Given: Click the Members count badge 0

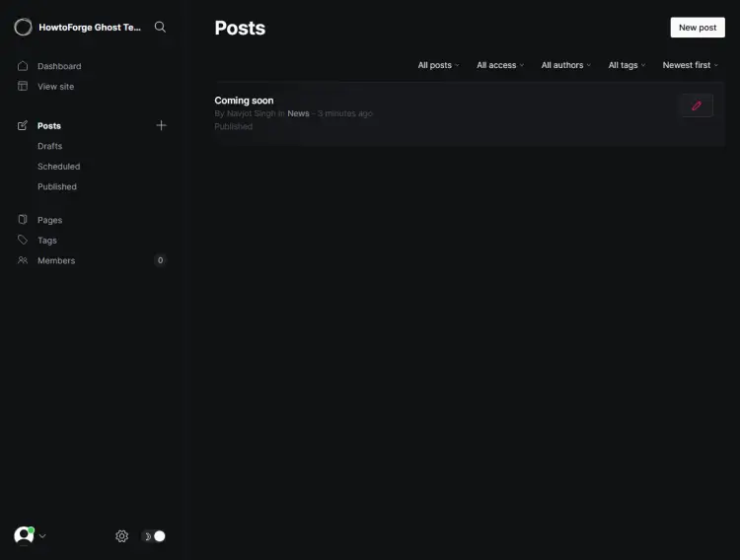Looking at the screenshot, I should click(160, 260).
